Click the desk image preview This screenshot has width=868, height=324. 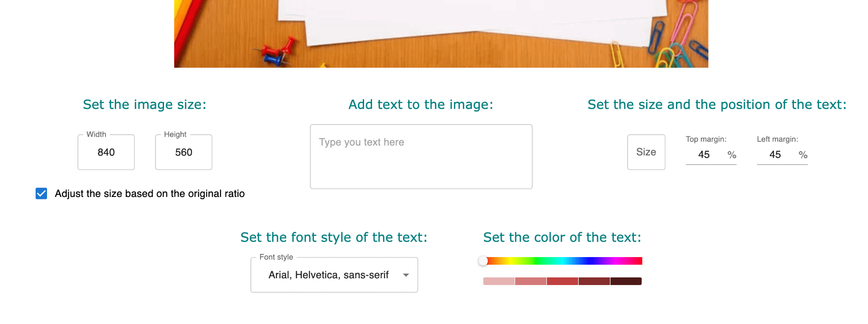441,34
